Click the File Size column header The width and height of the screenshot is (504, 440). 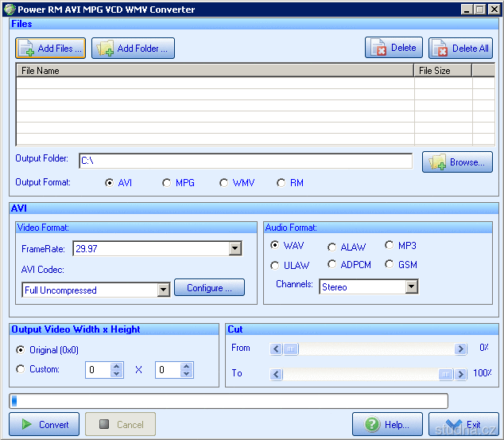pyautogui.click(x=443, y=71)
